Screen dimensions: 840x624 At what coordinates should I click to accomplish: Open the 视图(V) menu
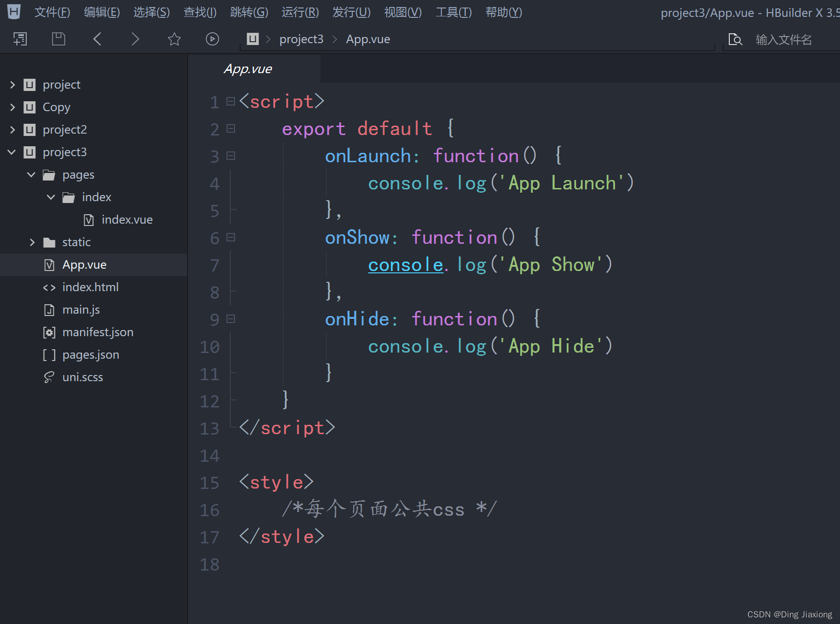click(403, 12)
